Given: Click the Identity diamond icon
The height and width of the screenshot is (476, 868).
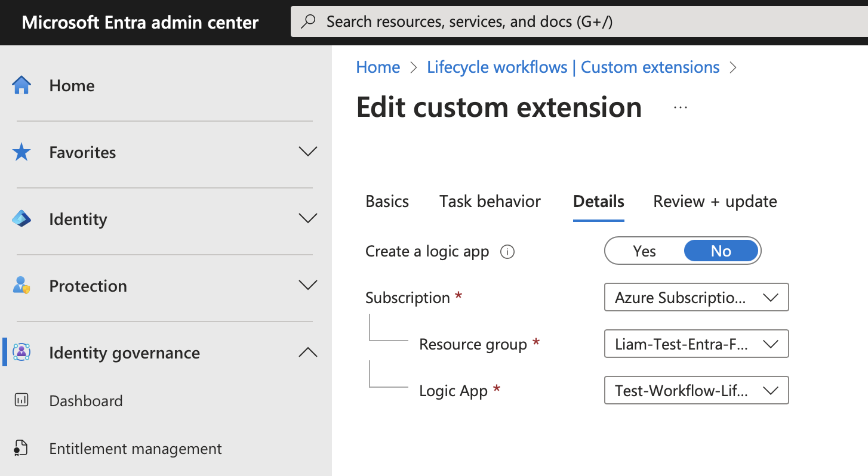Looking at the screenshot, I should pos(21,219).
